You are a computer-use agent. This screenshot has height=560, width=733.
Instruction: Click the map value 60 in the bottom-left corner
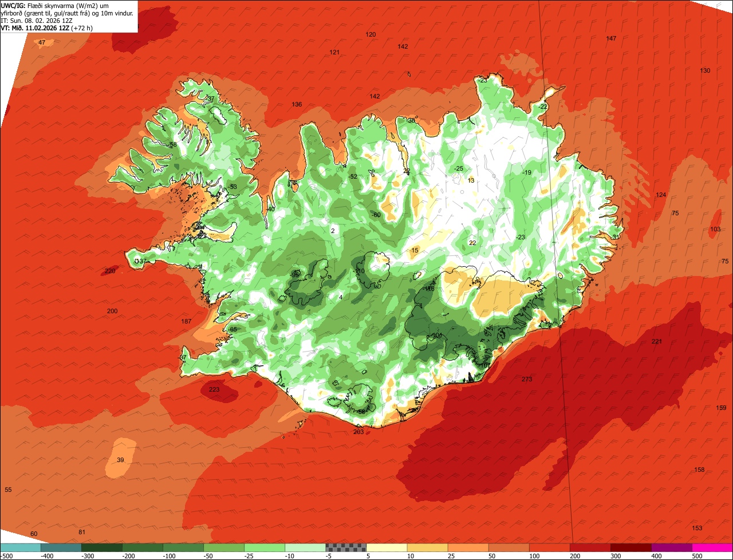(34, 534)
